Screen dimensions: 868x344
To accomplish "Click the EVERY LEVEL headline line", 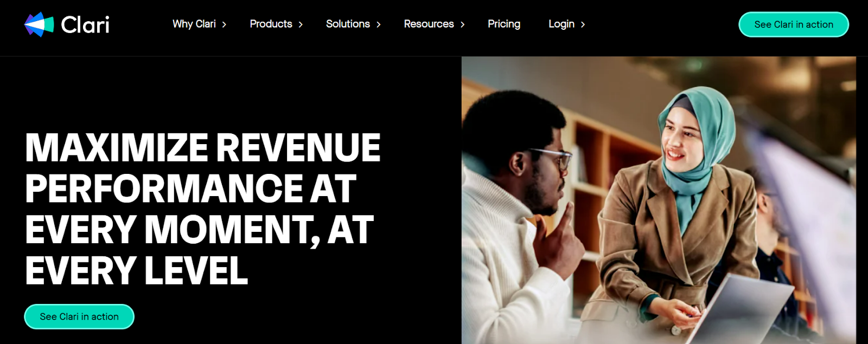I will pos(137,271).
